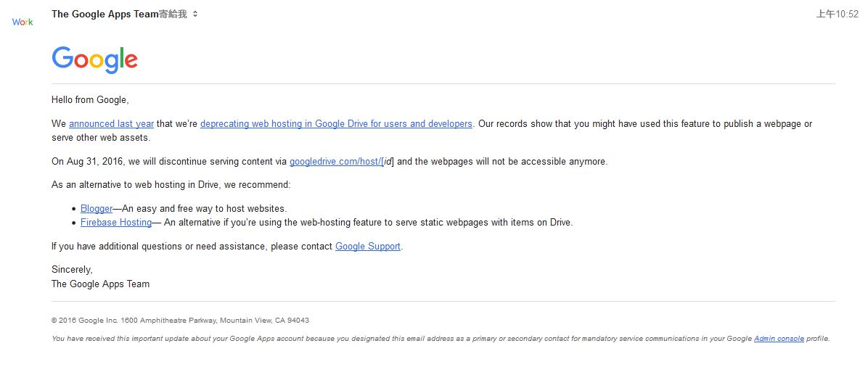Viewport: 868px width, 367px height.
Task: Click the signature line below "Sincerely,"
Action: click(100, 284)
